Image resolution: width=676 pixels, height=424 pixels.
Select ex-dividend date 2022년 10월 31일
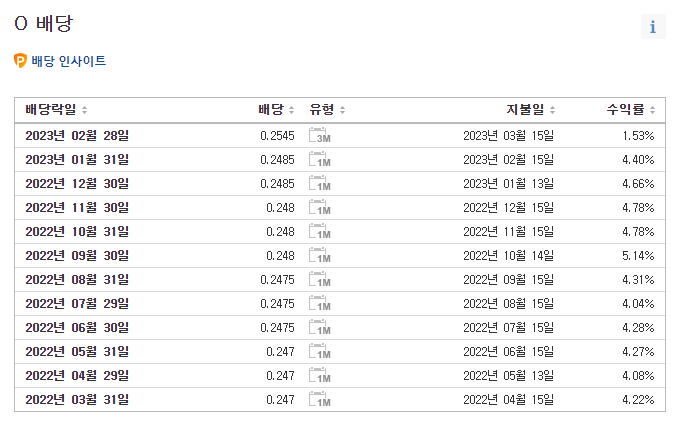[77, 232]
